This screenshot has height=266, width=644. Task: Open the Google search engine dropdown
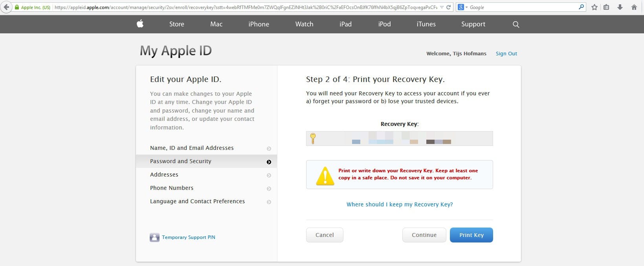463,7
